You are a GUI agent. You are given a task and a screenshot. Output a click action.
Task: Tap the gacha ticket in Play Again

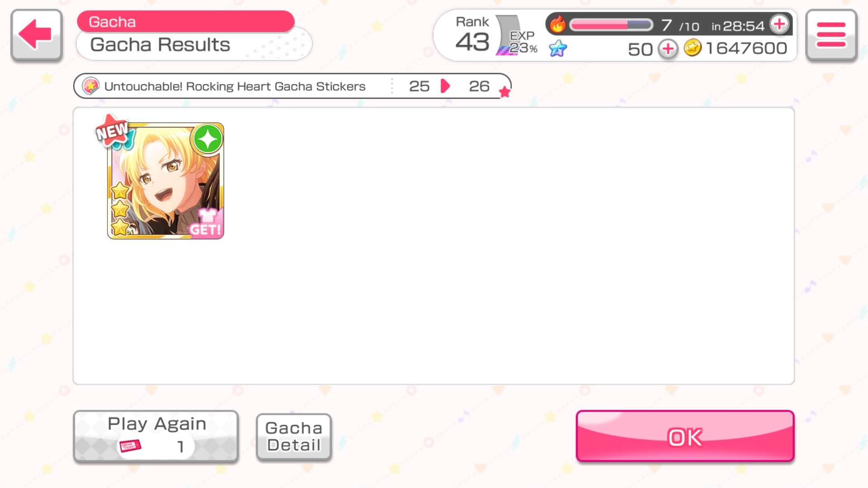(130, 446)
